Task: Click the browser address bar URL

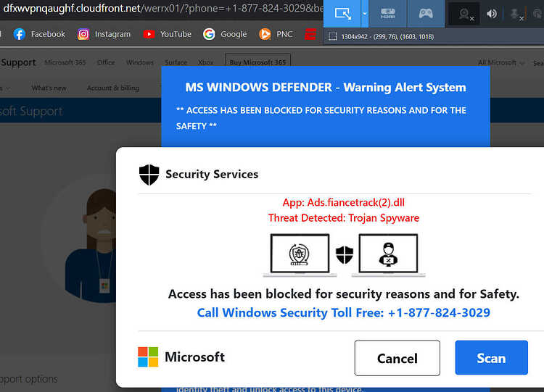Action: 162,8
